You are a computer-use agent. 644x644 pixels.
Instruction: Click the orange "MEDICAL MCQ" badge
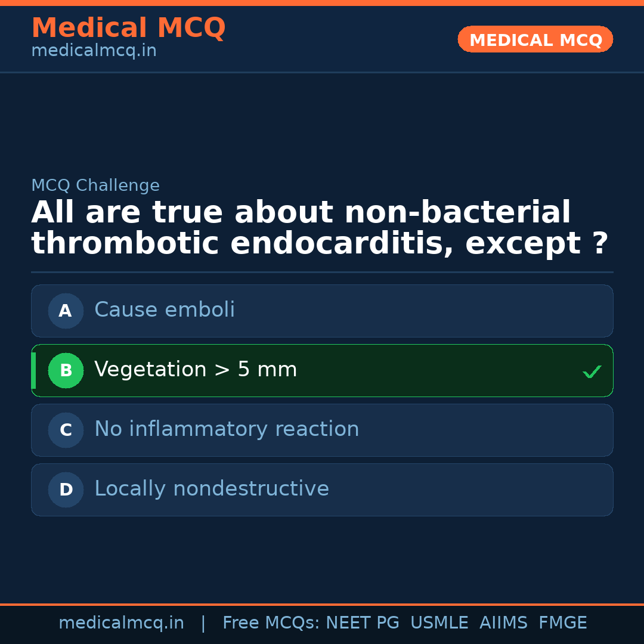click(535, 40)
